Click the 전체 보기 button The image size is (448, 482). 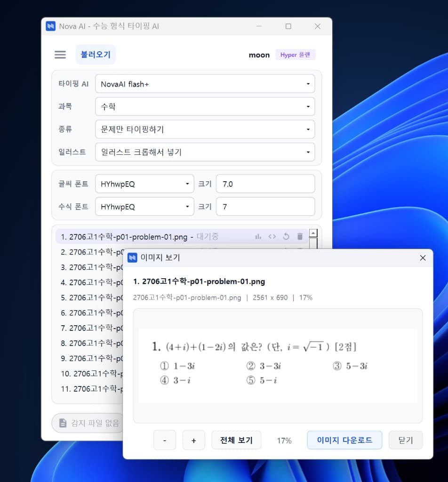(236, 440)
